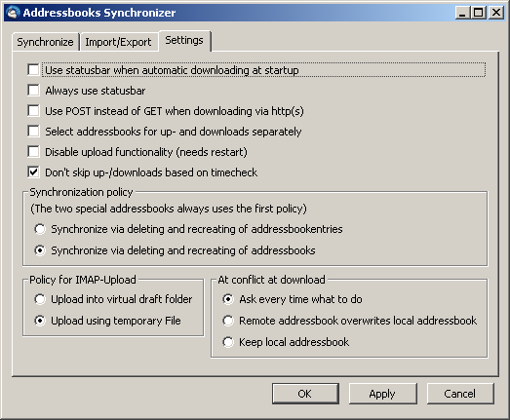Choose Ask every time what to do
The height and width of the screenshot is (420, 510).
[x=228, y=299]
